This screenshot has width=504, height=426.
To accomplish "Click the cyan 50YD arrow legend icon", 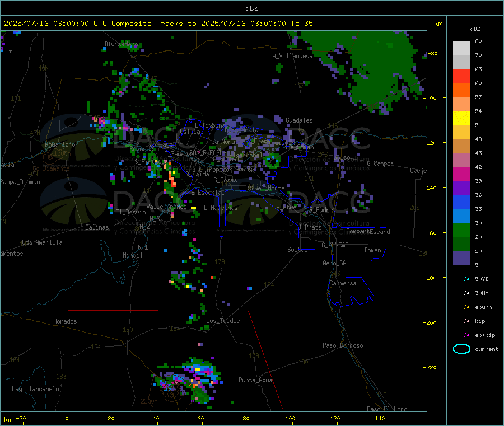I will click(461, 279).
